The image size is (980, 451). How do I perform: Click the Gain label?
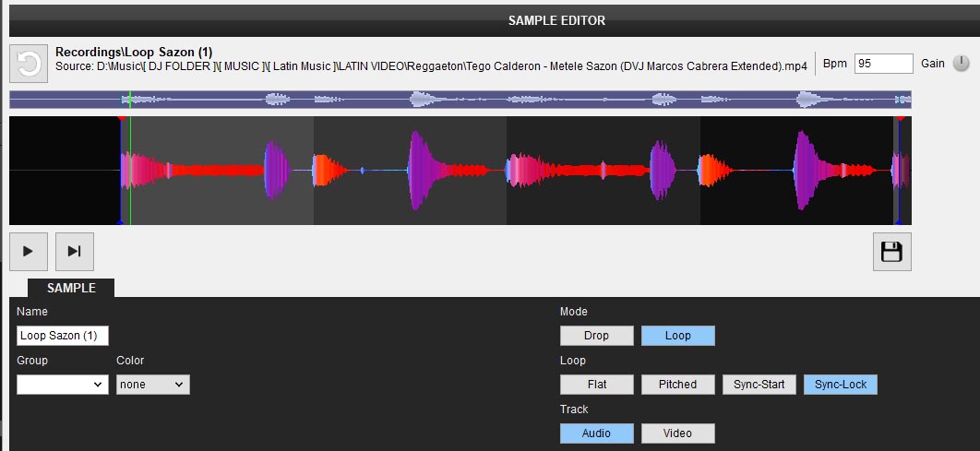933,63
